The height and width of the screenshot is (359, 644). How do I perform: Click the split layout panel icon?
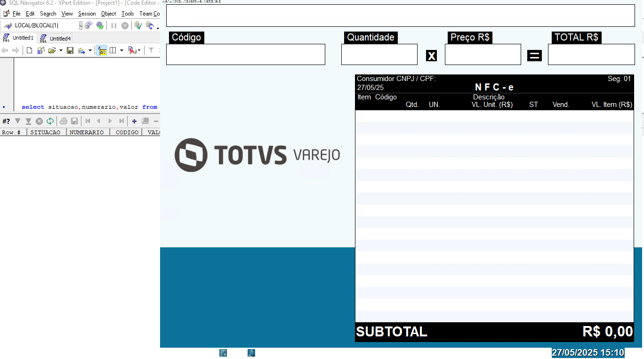coord(113,50)
